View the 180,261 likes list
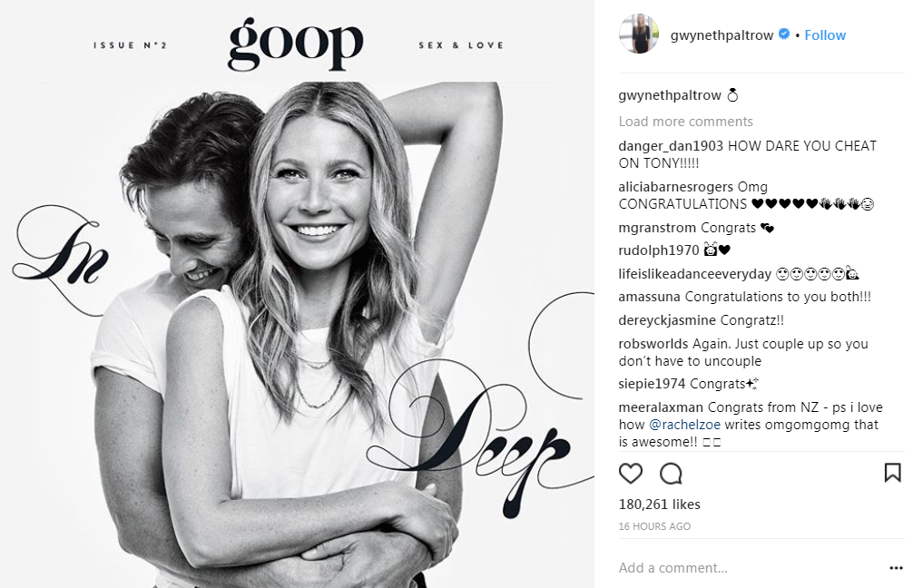The height and width of the screenshot is (588, 913). (x=659, y=505)
